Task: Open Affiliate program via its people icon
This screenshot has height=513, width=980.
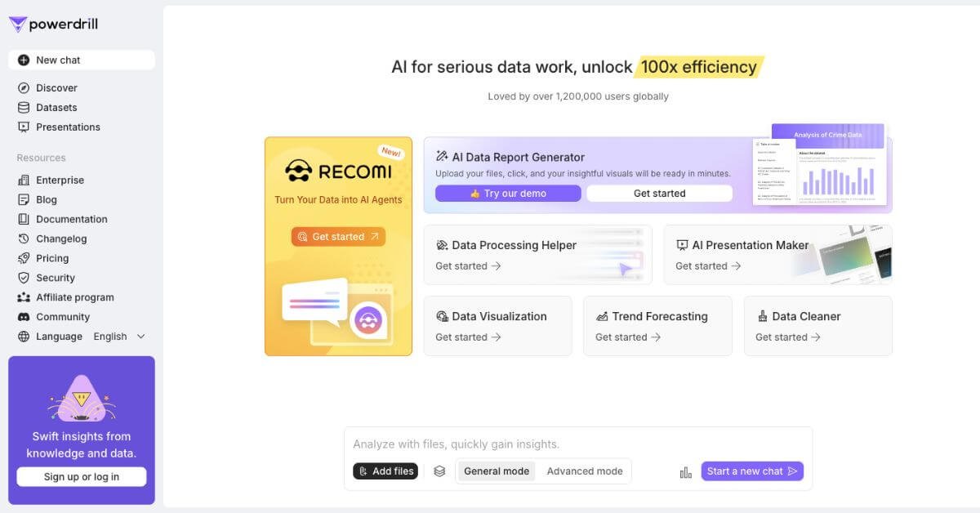Action: pos(24,297)
